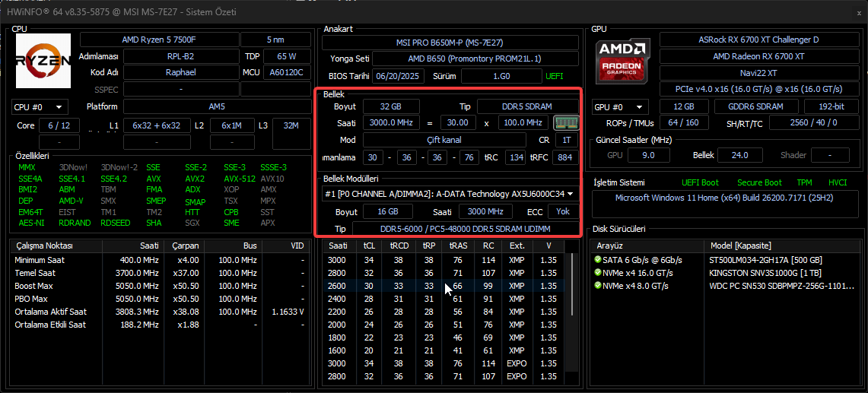The image size is (868, 393).
Task: Select the AMD Ryzen 5 7500F name field
Action: click(x=160, y=40)
